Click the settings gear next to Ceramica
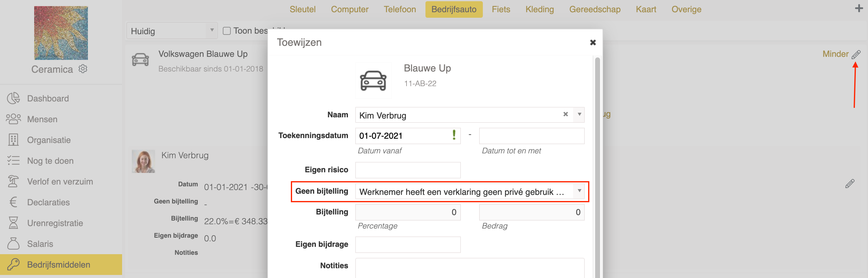The height and width of the screenshot is (278, 868). (83, 69)
